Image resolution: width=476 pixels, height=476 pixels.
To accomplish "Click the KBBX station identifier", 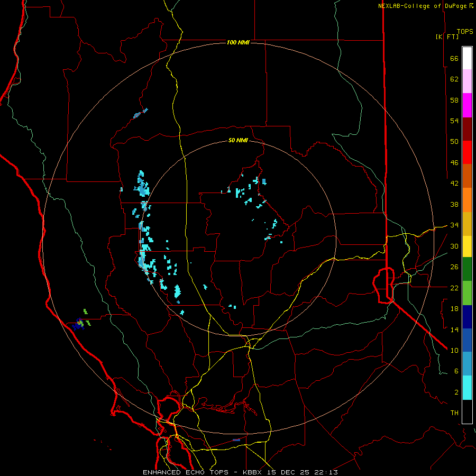I will coord(253,472).
